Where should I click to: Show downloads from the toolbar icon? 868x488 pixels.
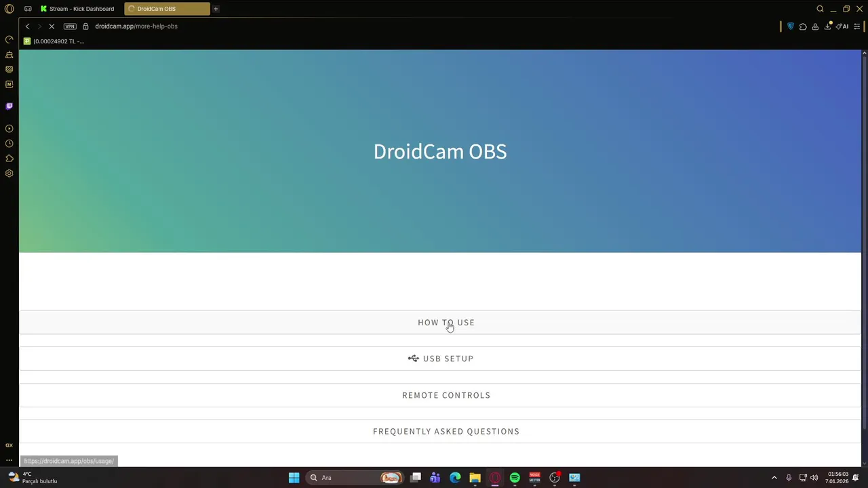point(828,26)
